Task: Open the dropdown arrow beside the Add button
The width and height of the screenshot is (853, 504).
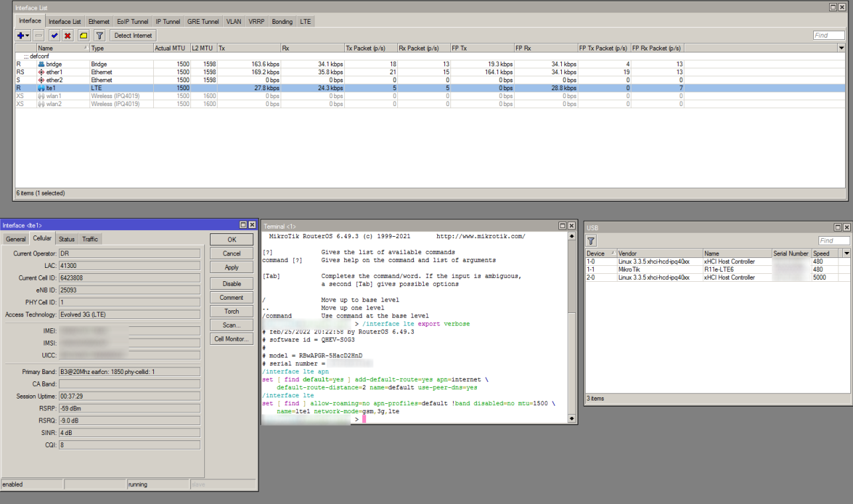Action: click(x=28, y=36)
